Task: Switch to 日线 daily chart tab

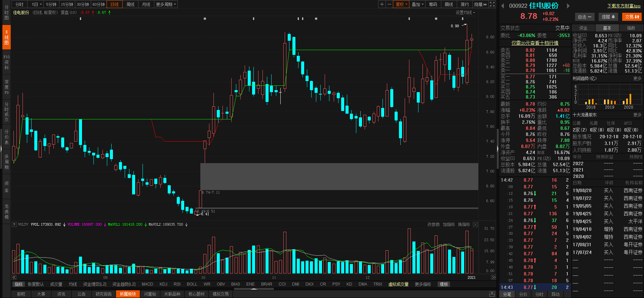Action: [115, 4]
